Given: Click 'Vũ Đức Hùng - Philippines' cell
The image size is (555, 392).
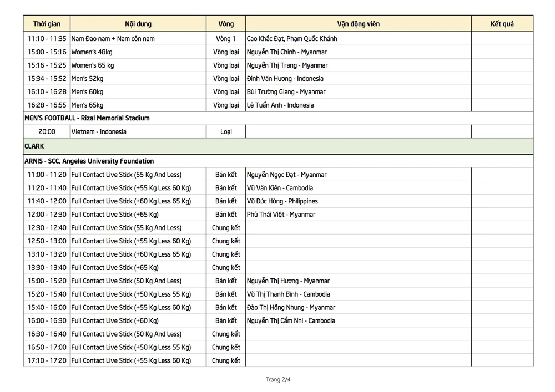Looking at the screenshot, I should click(x=282, y=201).
